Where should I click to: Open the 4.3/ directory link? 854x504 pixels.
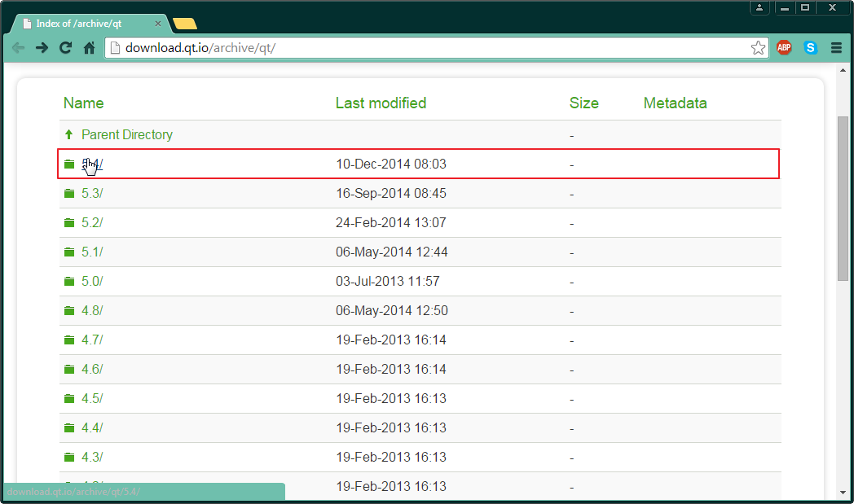92,458
